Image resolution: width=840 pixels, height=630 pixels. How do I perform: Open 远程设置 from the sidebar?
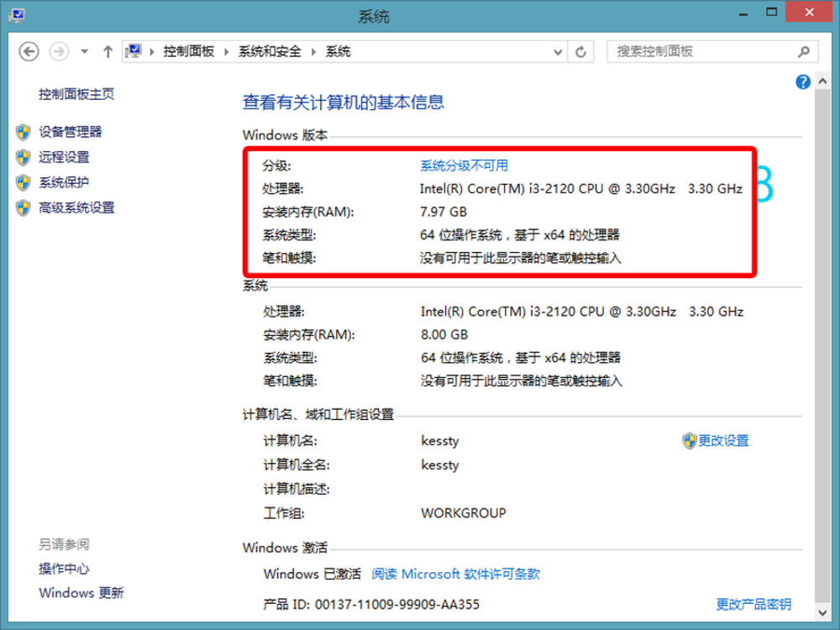point(64,157)
